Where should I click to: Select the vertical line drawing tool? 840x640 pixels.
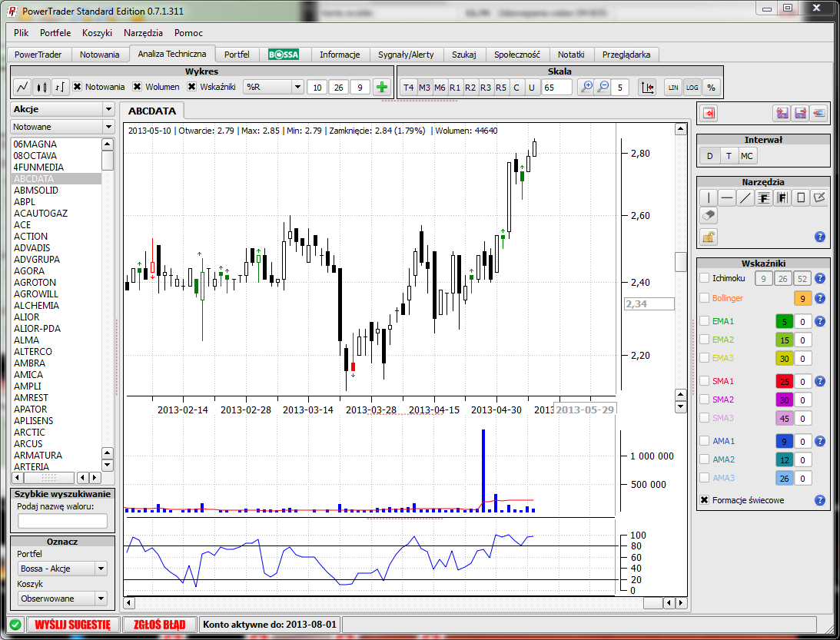(x=709, y=198)
